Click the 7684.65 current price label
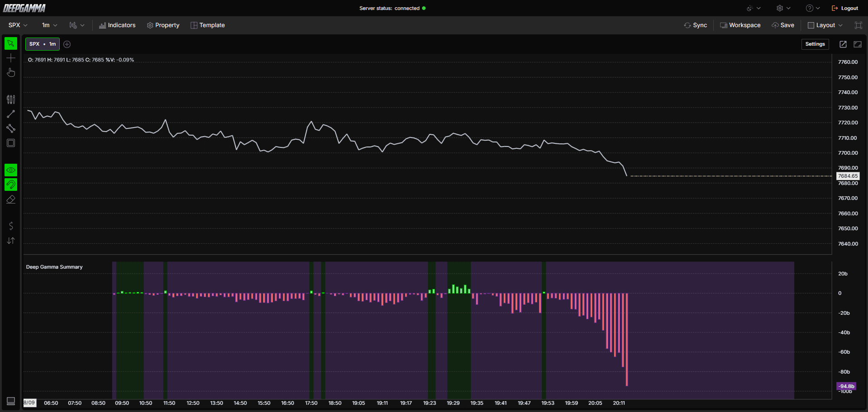Viewport: 868px width, 412px height. pyautogui.click(x=848, y=176)
